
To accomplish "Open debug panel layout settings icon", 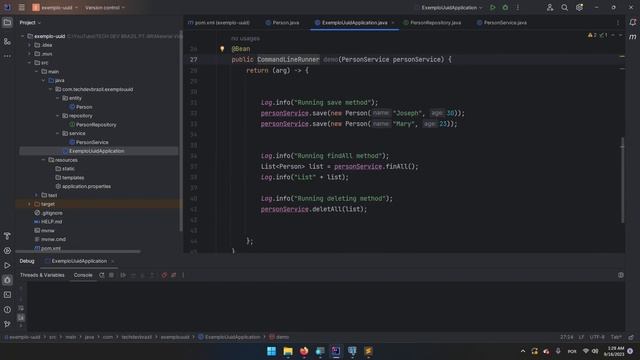I will (x=620, y=275).
